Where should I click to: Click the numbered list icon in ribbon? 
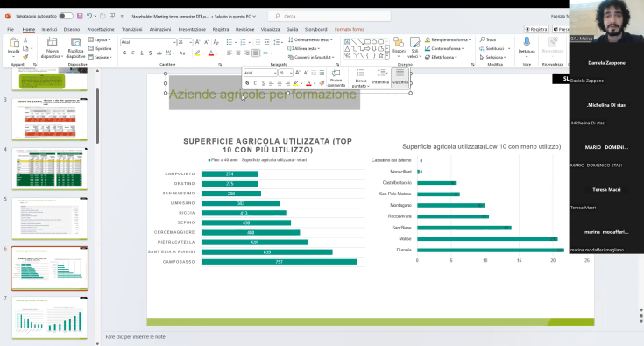point(243,42)
